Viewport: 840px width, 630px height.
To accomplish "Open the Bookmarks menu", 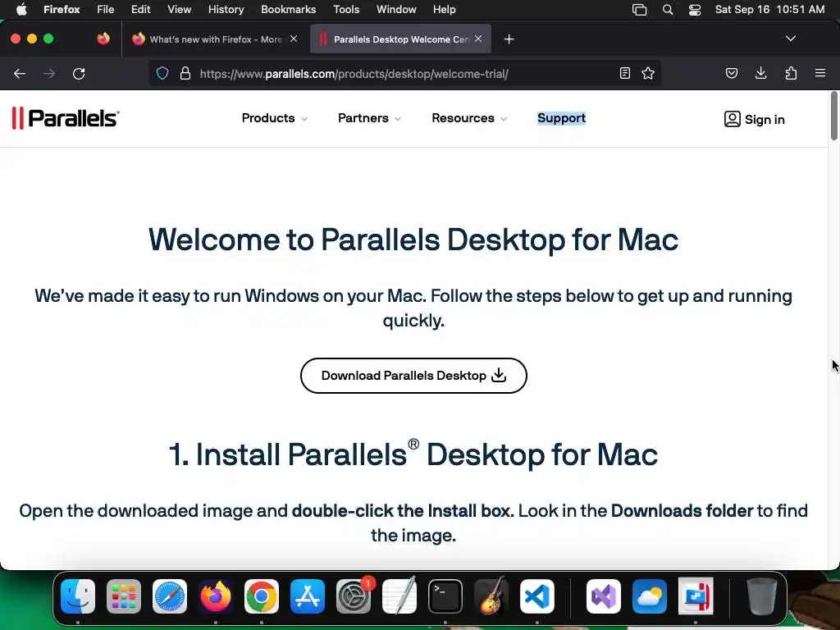I will [x=288, y=10].
